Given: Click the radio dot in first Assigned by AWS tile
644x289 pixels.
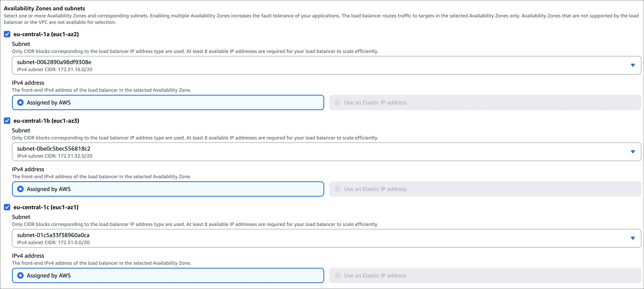Looking at the screenshot, I should [20, 103].
